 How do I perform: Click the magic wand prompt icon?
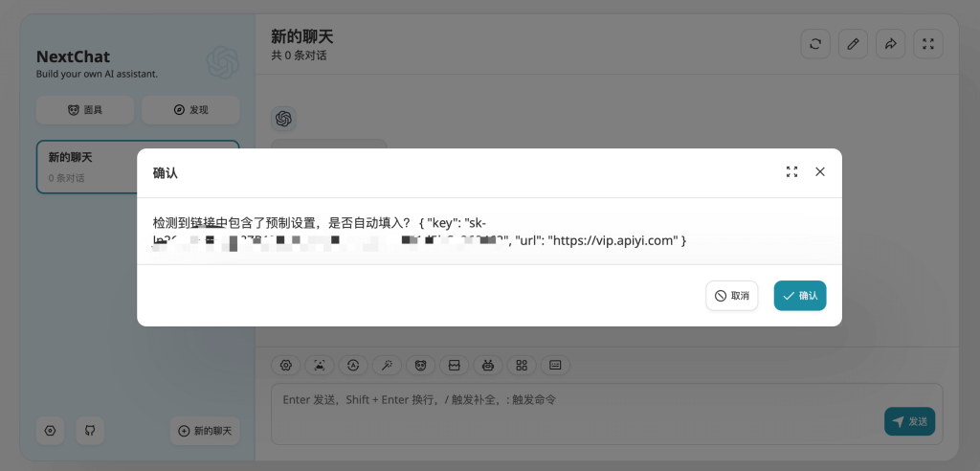pos(387,365)
